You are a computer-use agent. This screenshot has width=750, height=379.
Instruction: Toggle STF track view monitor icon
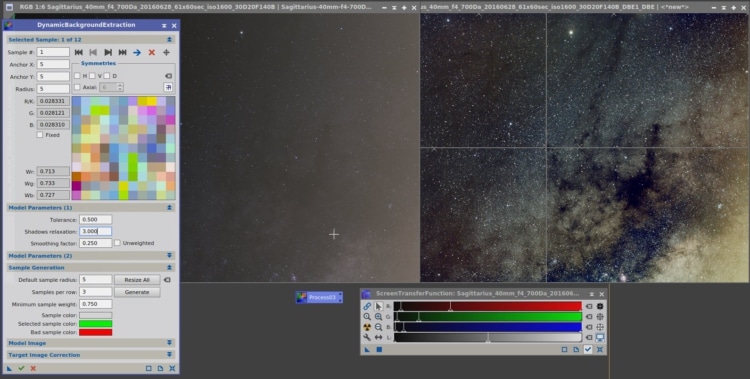[x=600, y=338]
